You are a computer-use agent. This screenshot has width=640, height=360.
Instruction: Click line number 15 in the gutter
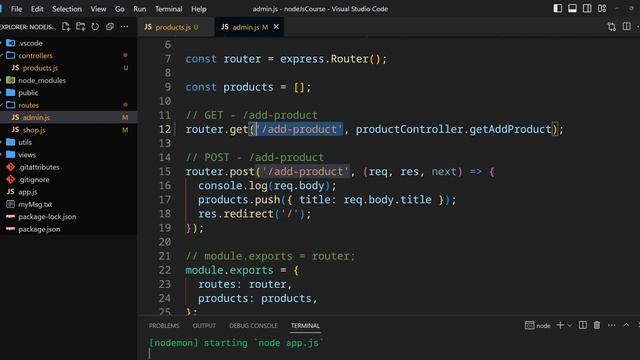coord(164,171)
